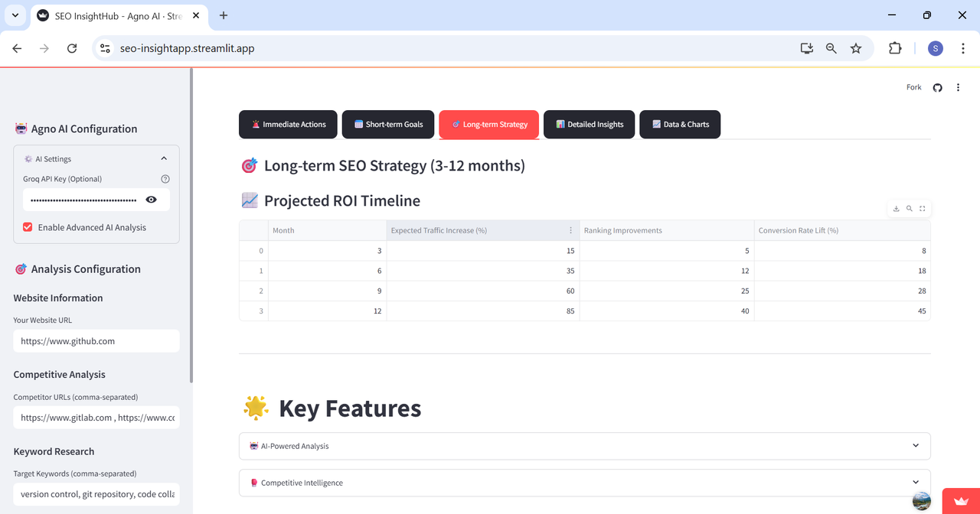The width and height of the screenshot is (980, 514).
Task: Select ranking improvements cell value 12
Action: pos(667,271)
